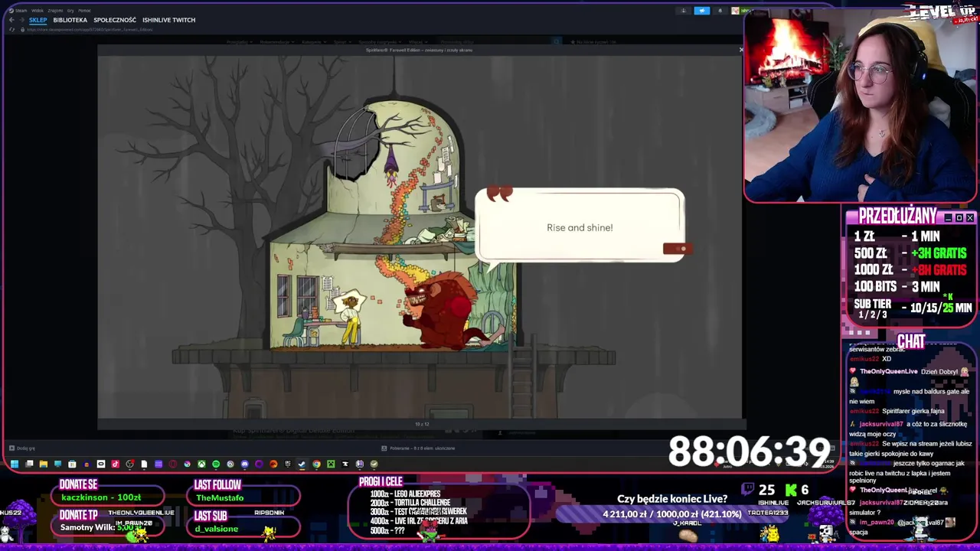980x551 pixels.
Task: Switch to the BIBLIOTEKA tab
Action: pyautogui.click(x=70, y=20)
